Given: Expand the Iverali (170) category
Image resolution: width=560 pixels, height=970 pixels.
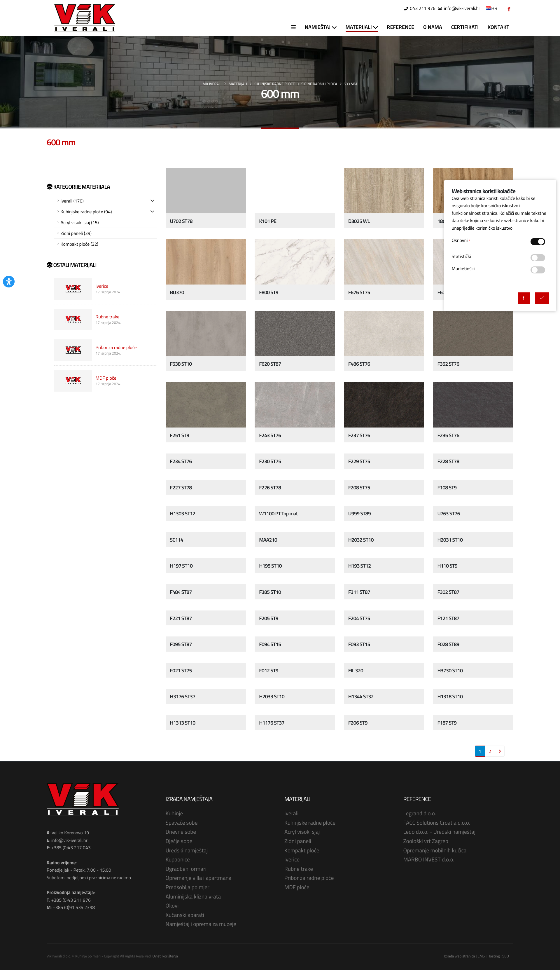Looking at the screenshot, I should 152,201.
